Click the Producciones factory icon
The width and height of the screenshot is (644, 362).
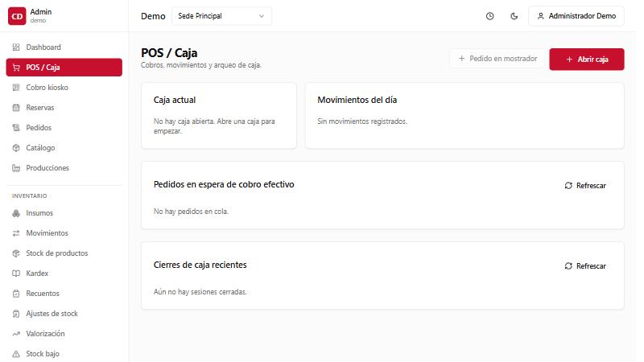click(16, 168)
